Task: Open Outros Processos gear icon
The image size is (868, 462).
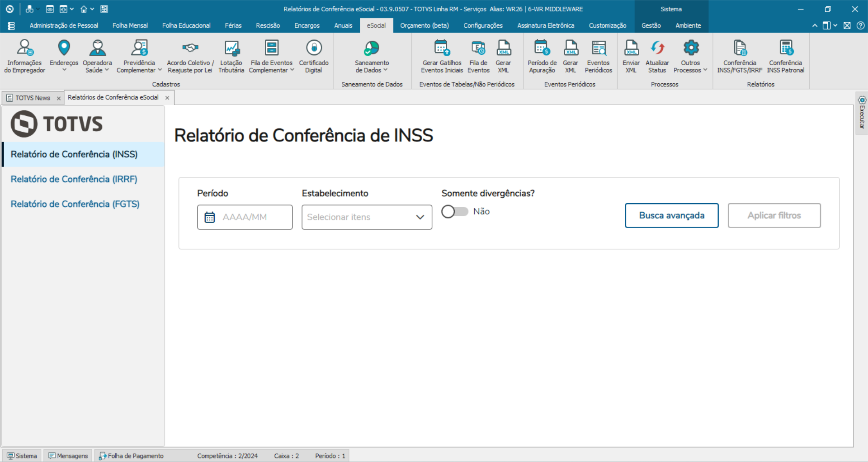Action: pyautogui.click(x=691, y=48)
